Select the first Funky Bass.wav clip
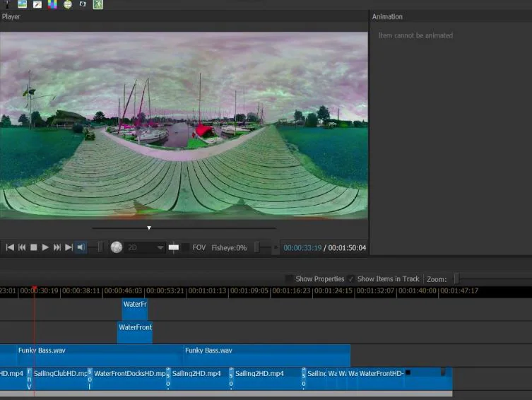 pos(100,355)
